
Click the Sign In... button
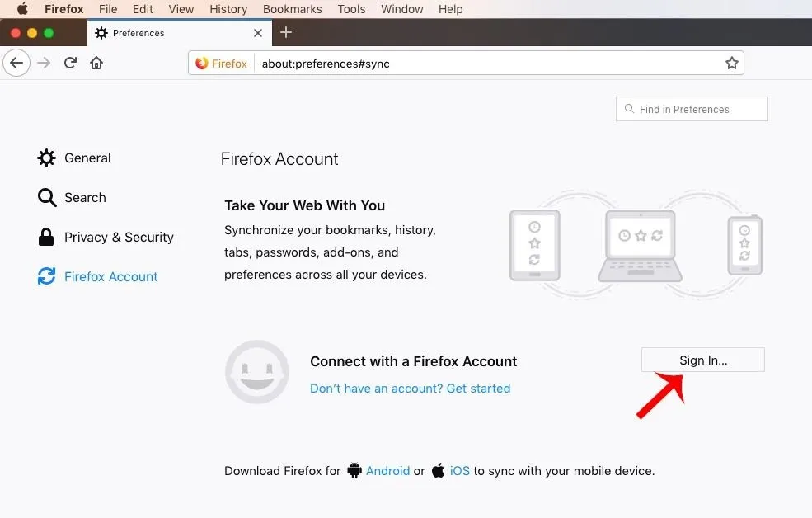coord(702,360)
